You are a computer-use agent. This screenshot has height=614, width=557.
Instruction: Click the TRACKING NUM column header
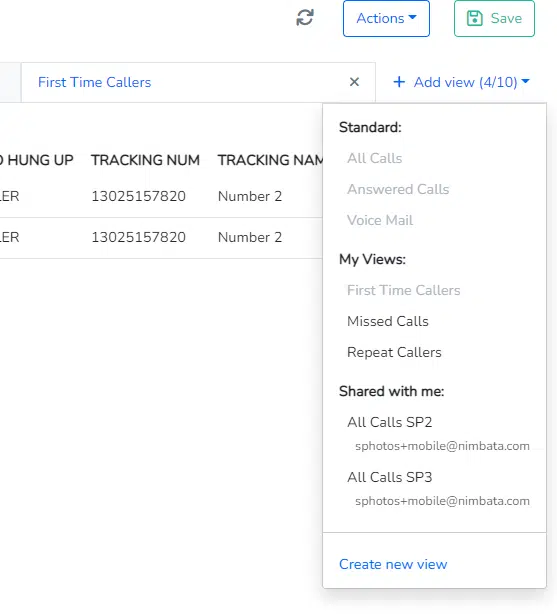point(145,160)
